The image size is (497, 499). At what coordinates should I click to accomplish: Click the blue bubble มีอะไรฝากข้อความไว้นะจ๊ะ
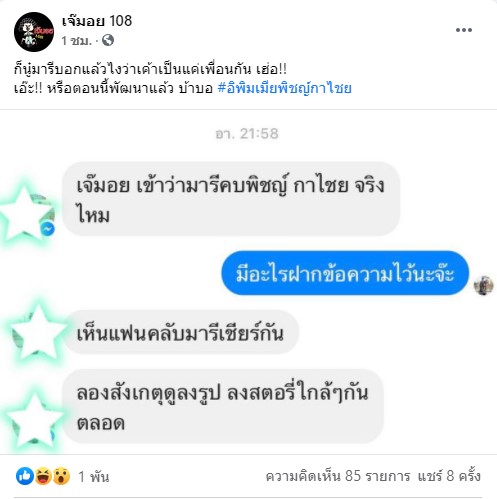(345, 273)
